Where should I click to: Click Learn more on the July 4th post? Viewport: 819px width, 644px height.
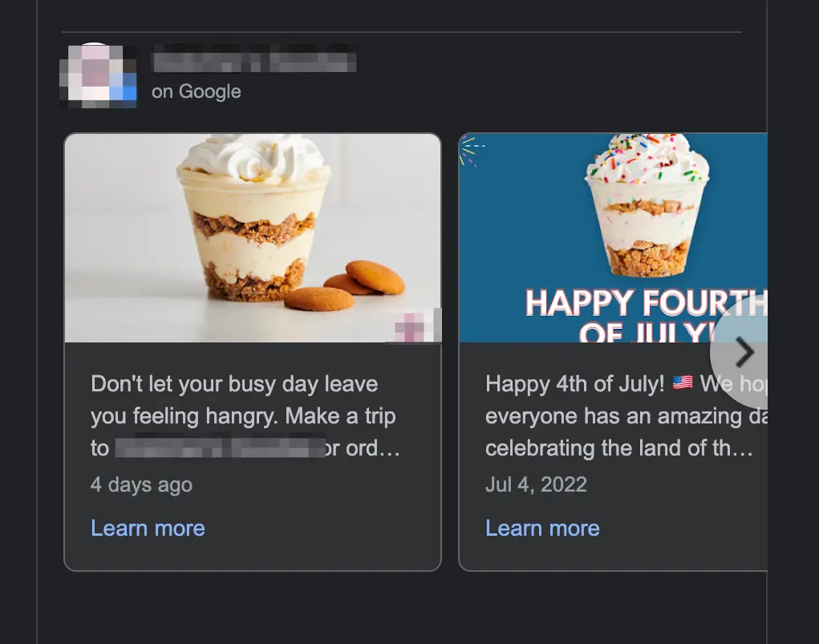[x=542, y=528]
